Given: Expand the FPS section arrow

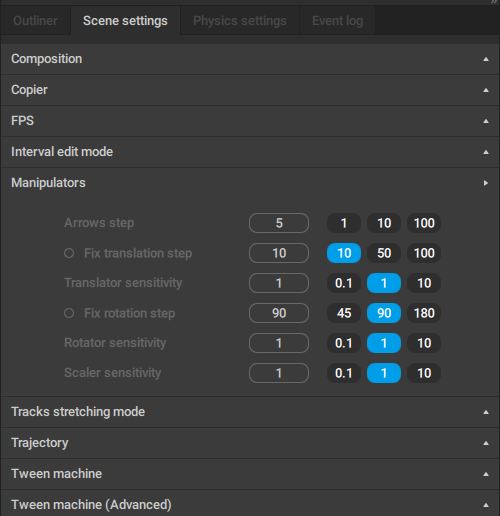Looking at the screenshot, I should [486, 121].
